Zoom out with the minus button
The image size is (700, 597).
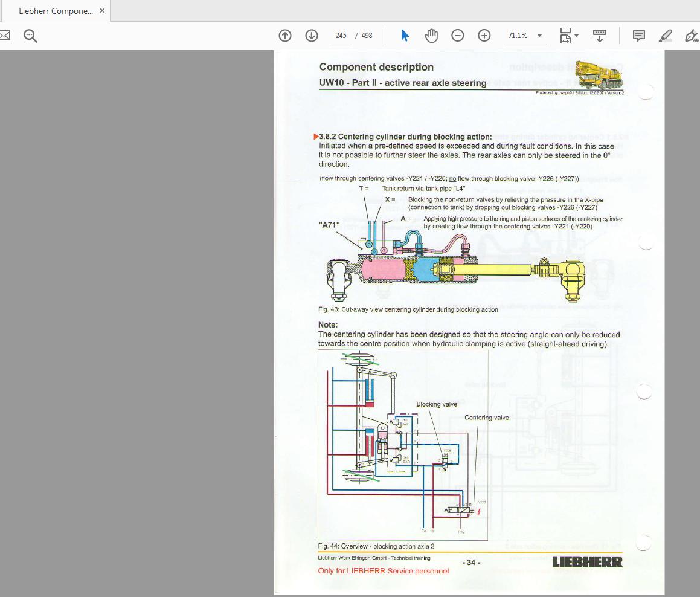click(x=457, y=35)
